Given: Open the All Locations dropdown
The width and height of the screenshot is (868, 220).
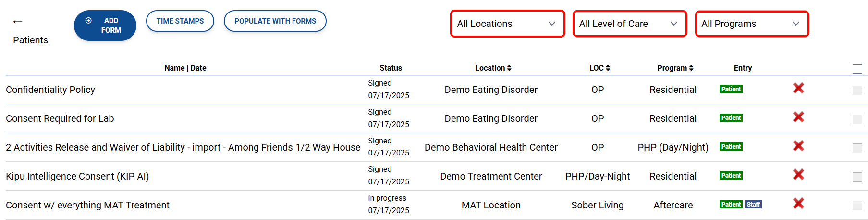Looking at the screenshot, I should (507, 24).
